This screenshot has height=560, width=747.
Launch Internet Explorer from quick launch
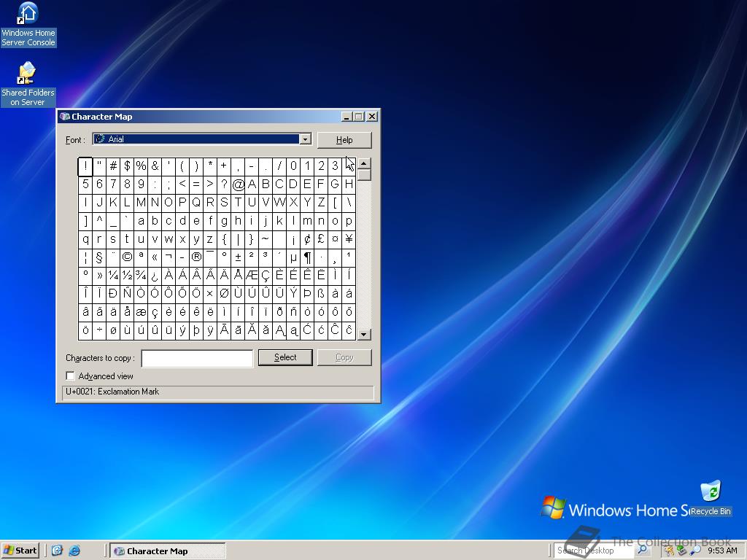(x=75, y=551)
